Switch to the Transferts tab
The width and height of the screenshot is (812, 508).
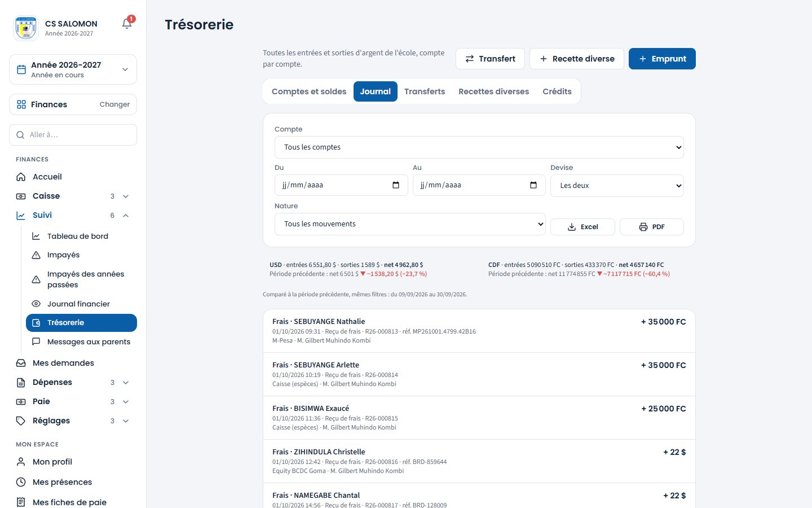pyautogui.click(x=425, y=91)
